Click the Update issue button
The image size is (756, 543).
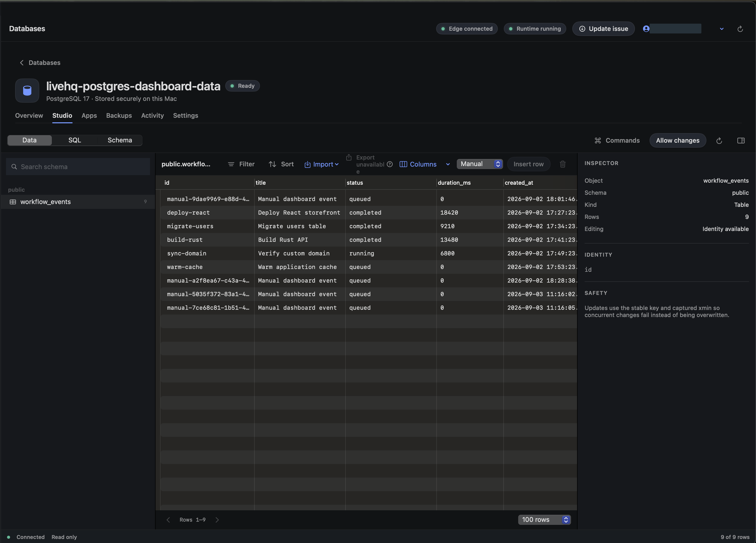click(x=603, y=29)
